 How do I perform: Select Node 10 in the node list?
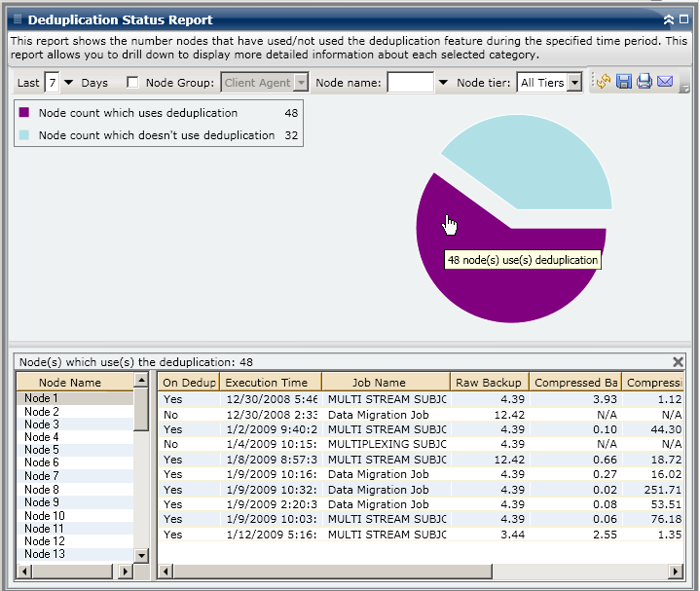click(x=45, y=516)
